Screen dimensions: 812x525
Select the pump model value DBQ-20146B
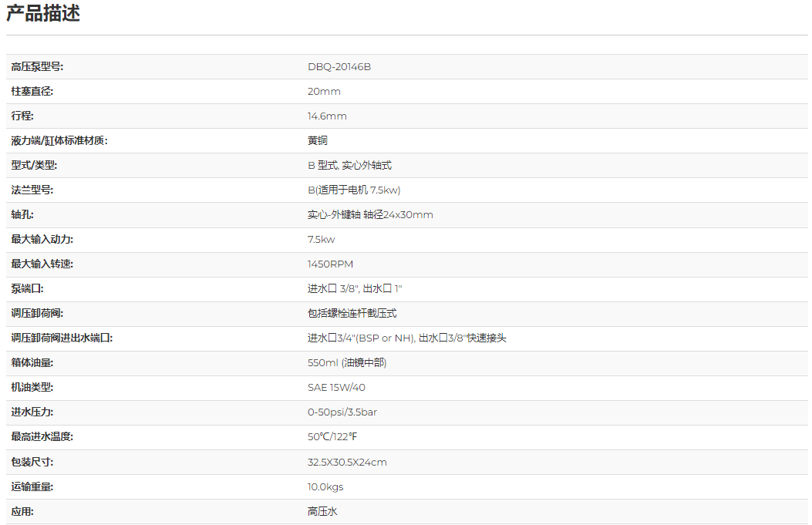[339, 67]
